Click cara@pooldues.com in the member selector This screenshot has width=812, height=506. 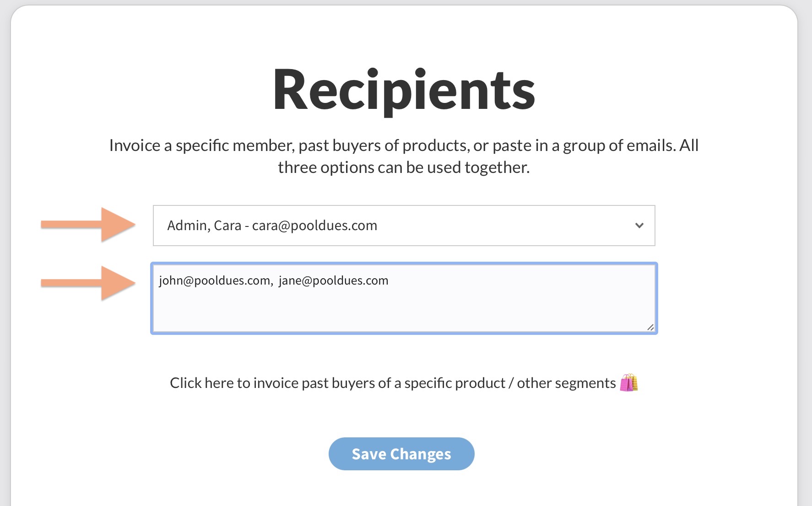pyautogui.click(x=314, y=226)
